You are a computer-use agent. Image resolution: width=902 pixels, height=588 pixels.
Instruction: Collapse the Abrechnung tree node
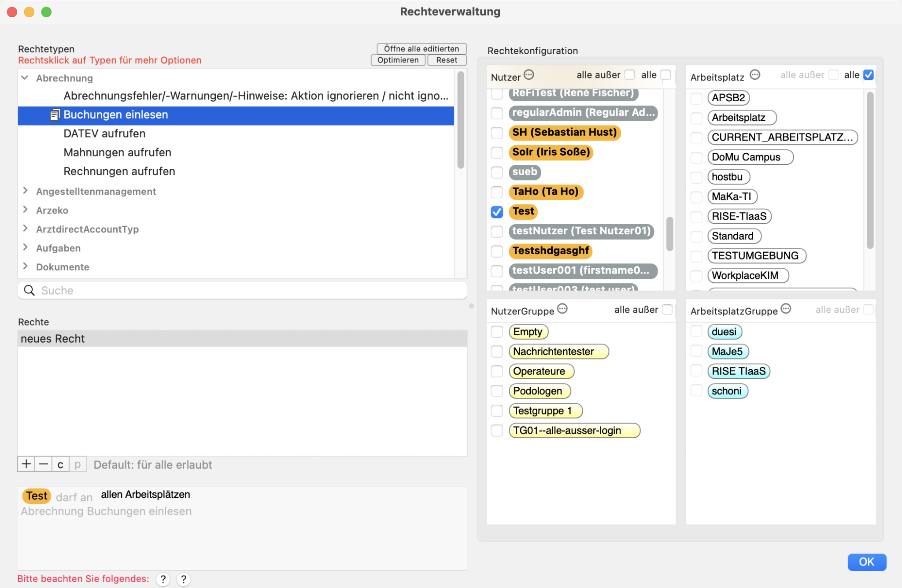click(x=25, y=78)
